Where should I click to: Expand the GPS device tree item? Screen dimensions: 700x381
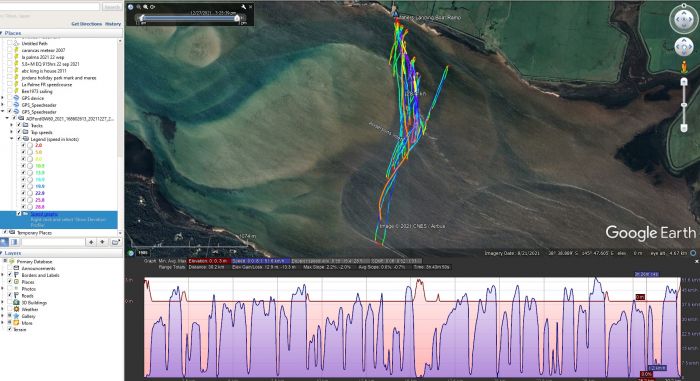[3, 98]
